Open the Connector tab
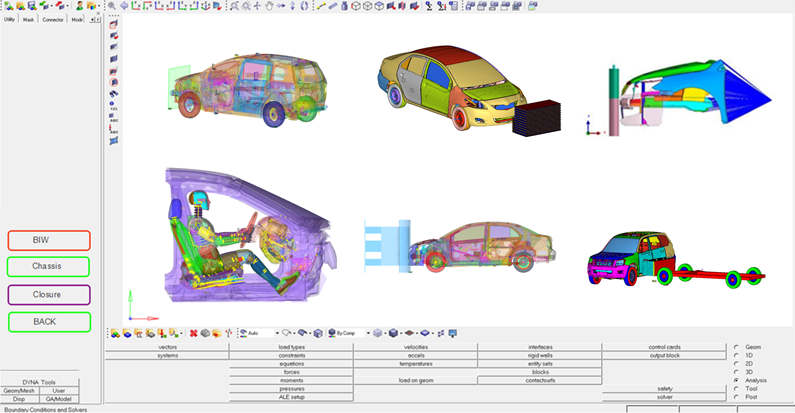The image size is (795, 413). click(53, 19)
